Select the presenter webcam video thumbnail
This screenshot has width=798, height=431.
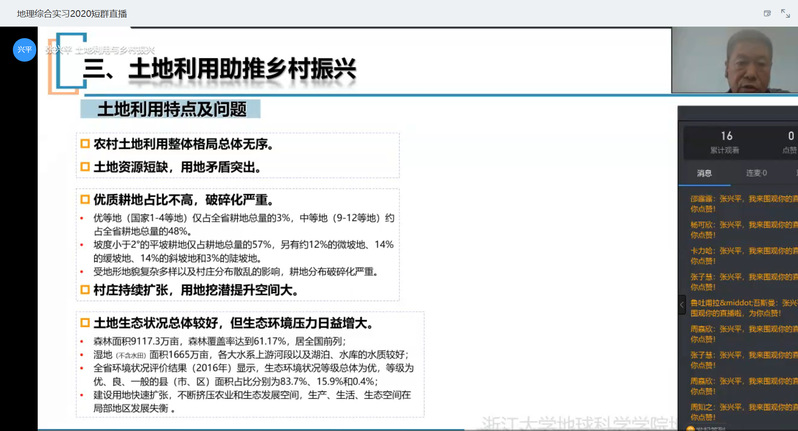tap(734, 62)
